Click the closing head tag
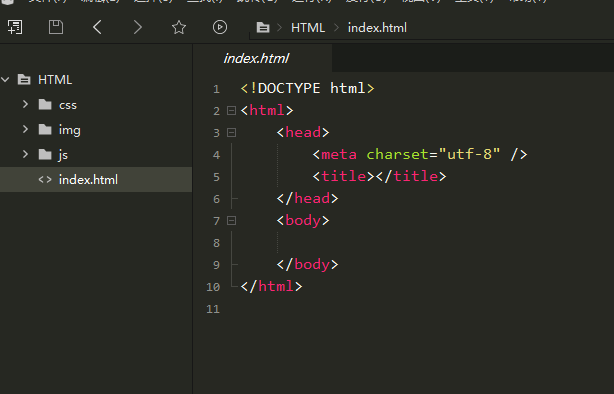The width and height of the screenshot is (614, 394). [x=307, y=199]
